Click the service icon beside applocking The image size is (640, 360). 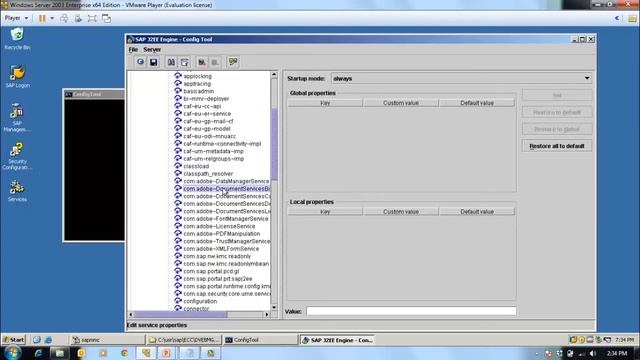point(178,76)
